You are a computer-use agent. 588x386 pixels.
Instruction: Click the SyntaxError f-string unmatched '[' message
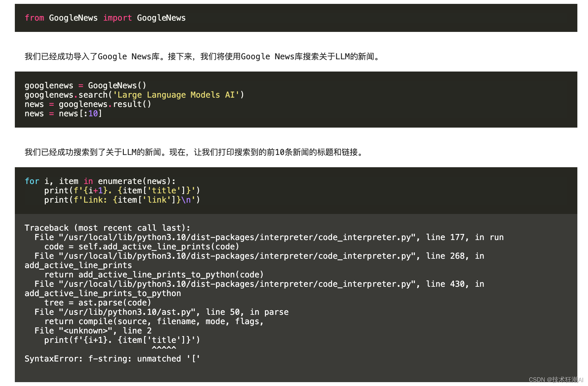(113, 359)
